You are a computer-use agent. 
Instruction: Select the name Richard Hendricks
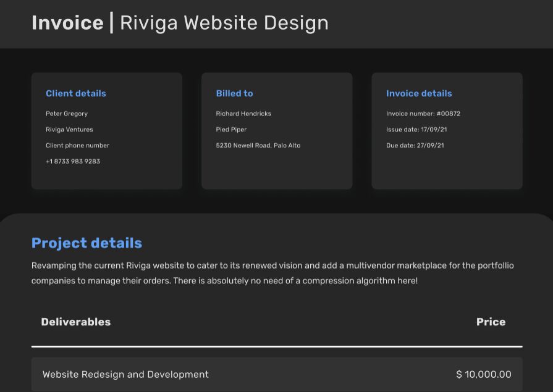pyautogui.click(x=243, y=114)
